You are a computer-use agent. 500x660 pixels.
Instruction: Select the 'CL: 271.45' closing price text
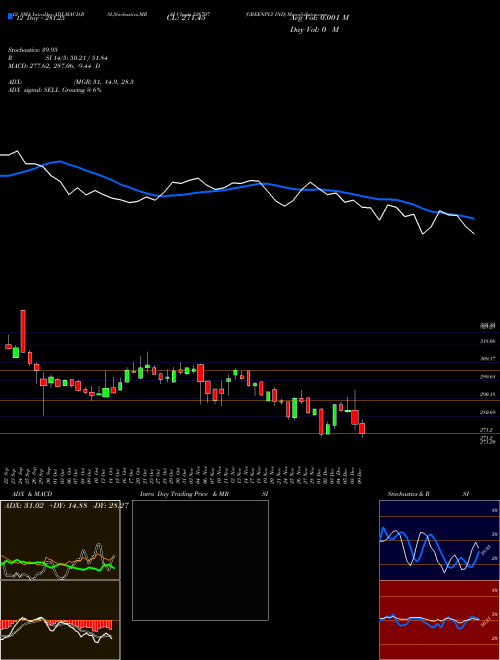(x=186, y=18)
